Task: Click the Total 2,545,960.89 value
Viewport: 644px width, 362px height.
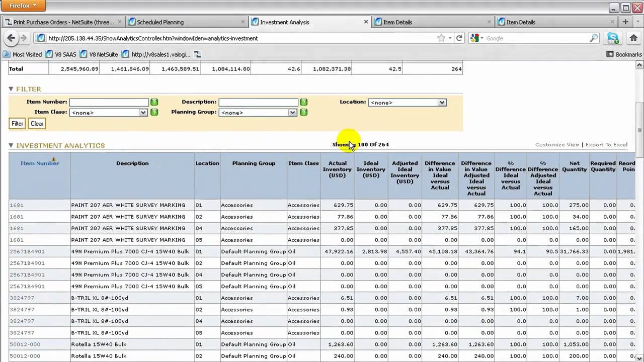Action: pyautogui.click(x=79, y=69)
